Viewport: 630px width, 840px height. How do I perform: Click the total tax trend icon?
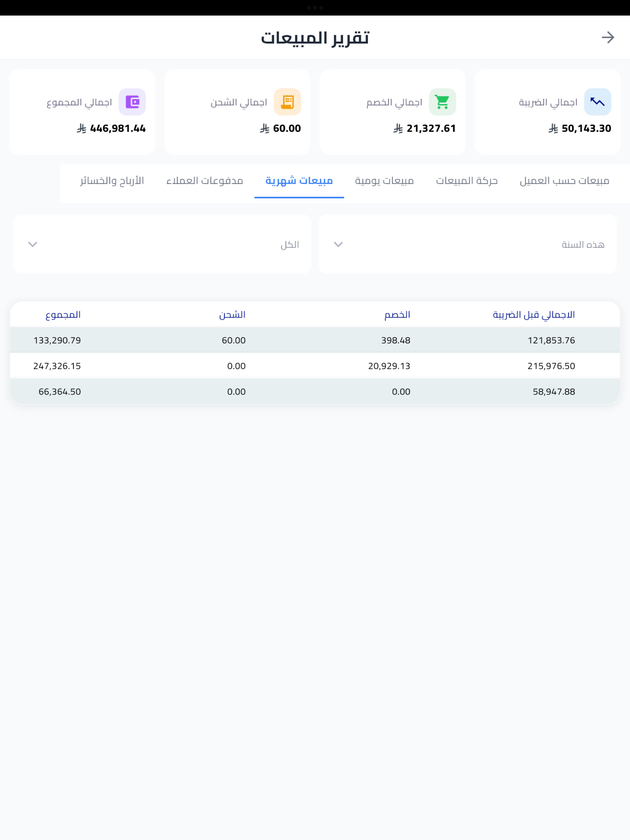(x=597, y=102)
